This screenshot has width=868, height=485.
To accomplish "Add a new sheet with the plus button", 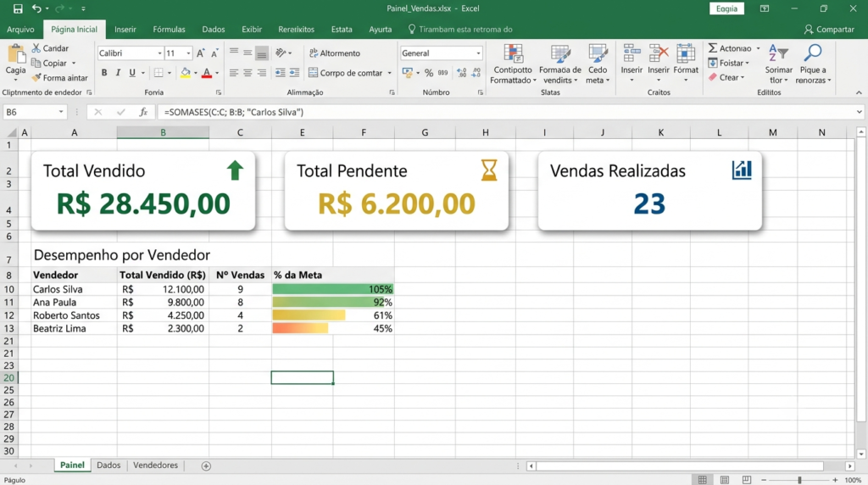I will coord(206,465).
